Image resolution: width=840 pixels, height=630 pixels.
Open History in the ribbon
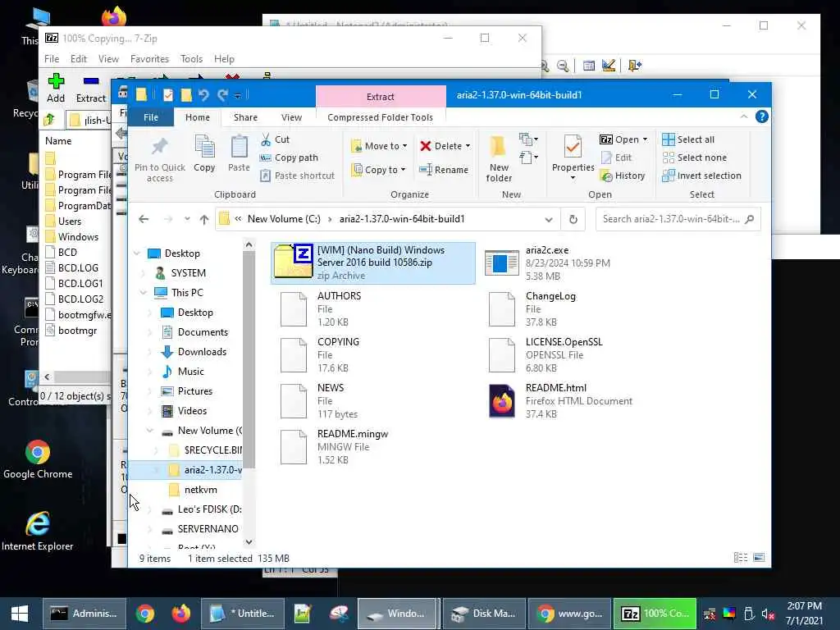(623, 176)
